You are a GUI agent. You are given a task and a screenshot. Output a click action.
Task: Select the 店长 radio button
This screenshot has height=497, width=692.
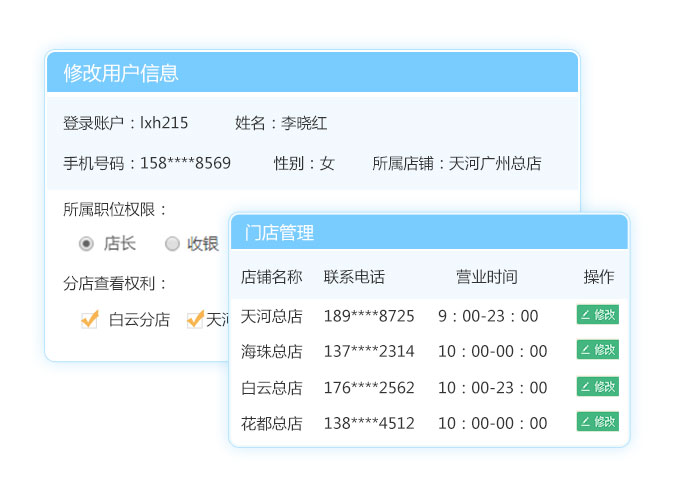(87, 243)
